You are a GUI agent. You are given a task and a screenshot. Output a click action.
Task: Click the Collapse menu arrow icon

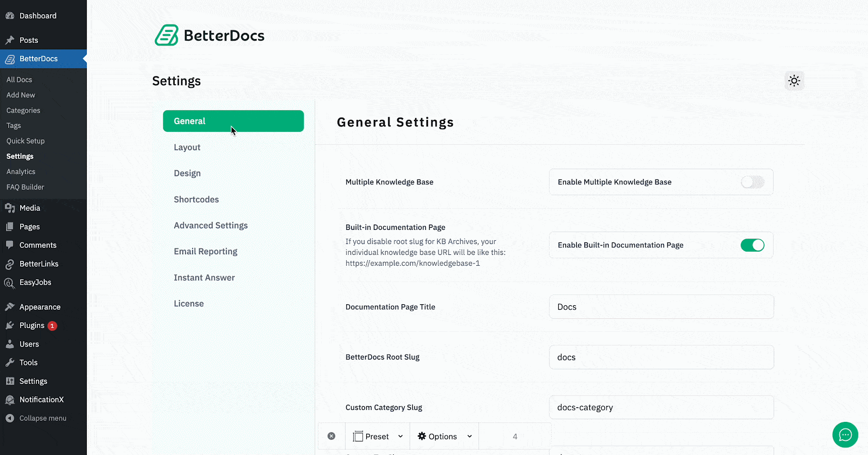(x=10, y=418)
